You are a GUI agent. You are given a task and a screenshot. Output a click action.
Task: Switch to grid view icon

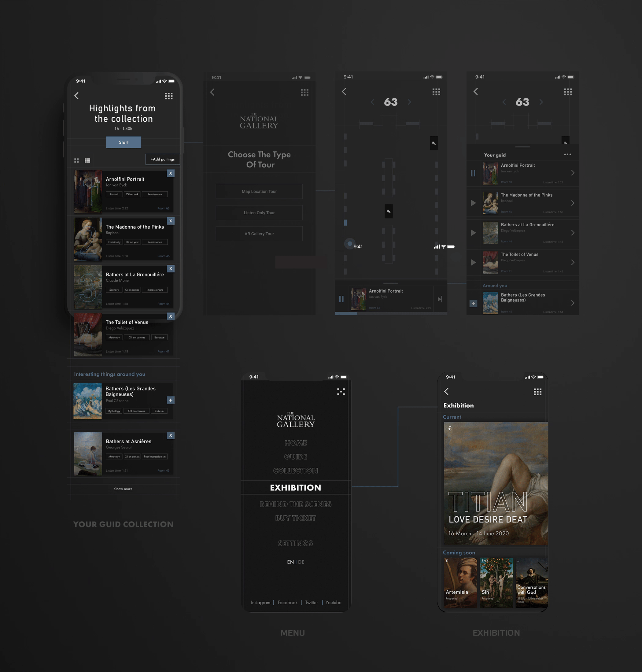click(x=77, y=161)
